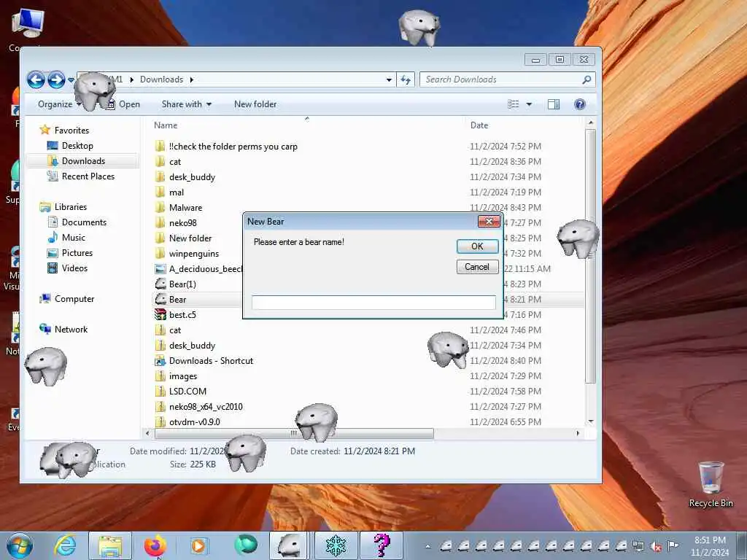Click the search magnifier icon

pos(587,79)
